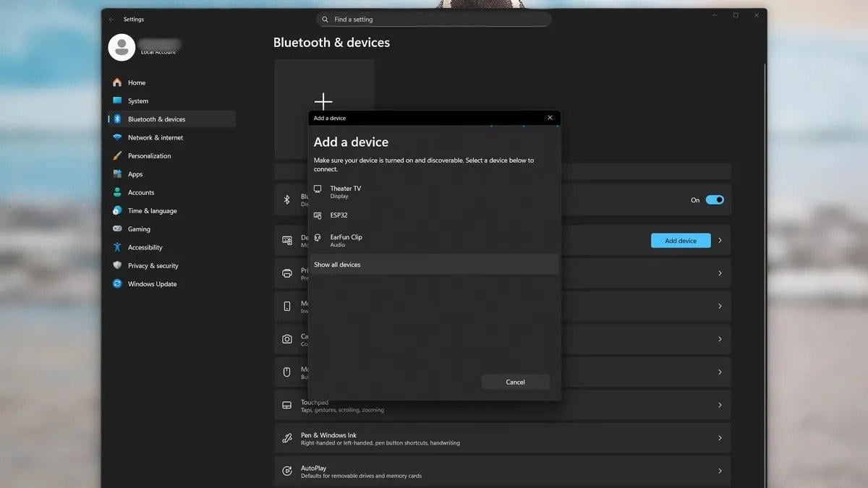868x488 pixels.
Task: Open Time & language settings
Action: pyautogui.click(x=152, y=211)
